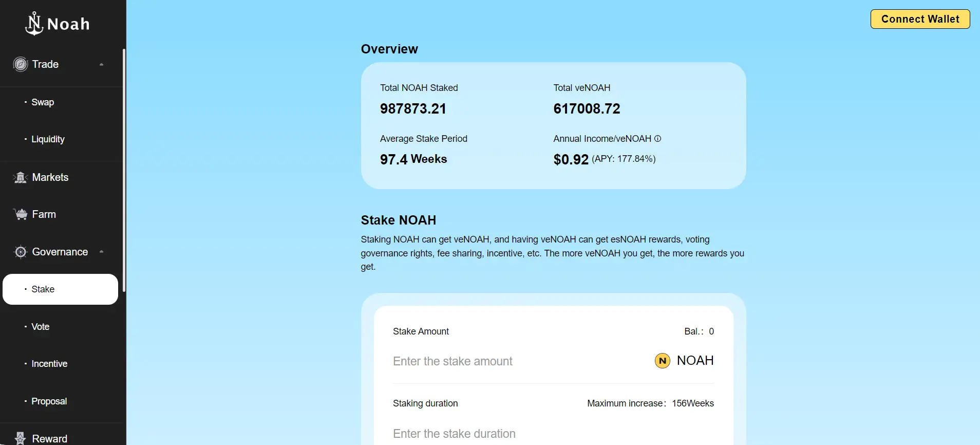The image size is (980, 445).
Task: Collapse the Governance menu arrow
Action: [x=101, y=252]
